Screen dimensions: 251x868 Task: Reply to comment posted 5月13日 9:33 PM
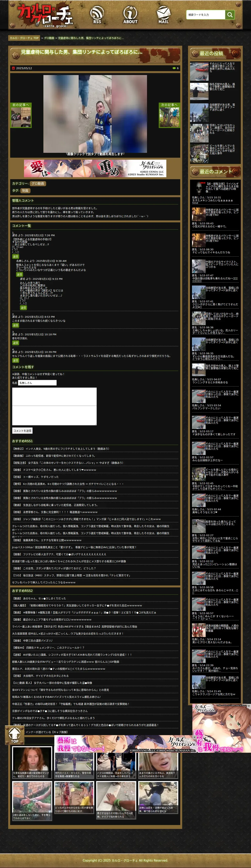[23, 308]
